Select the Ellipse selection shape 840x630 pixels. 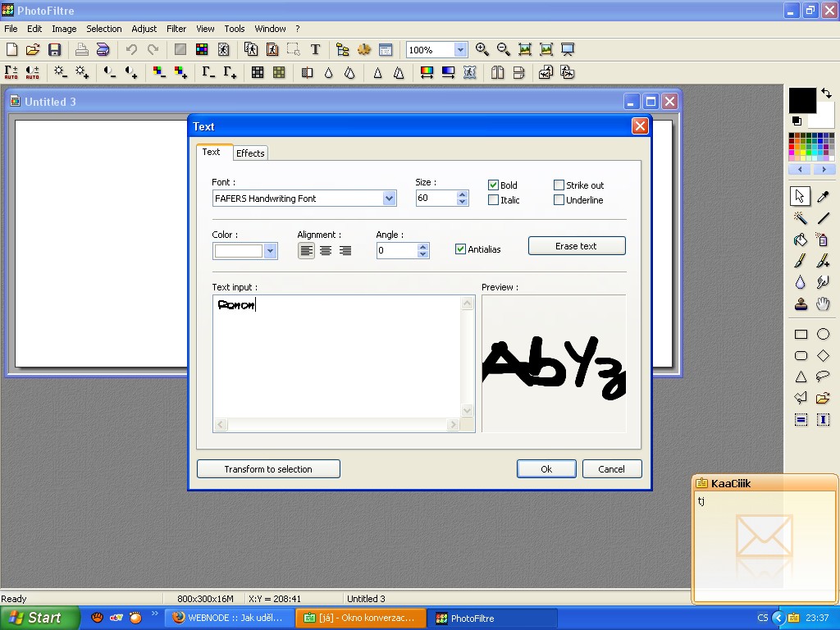823,334
